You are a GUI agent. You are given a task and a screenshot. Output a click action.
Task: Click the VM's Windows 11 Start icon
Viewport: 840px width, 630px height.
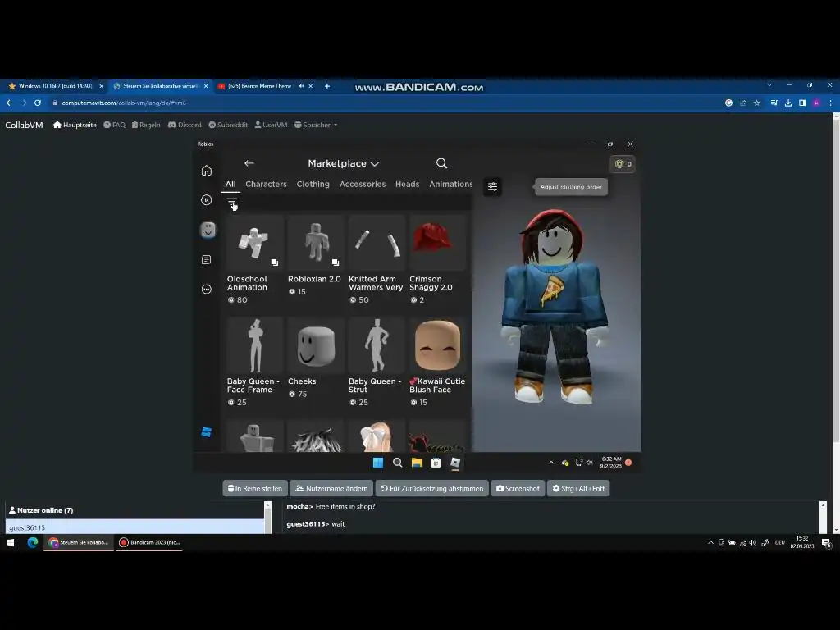click(x=377, y=463)
